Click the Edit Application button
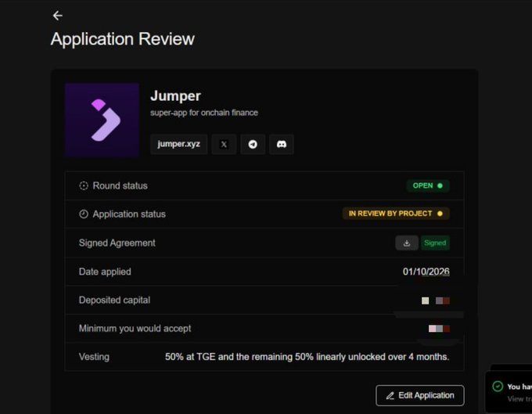 pos(420,395)
